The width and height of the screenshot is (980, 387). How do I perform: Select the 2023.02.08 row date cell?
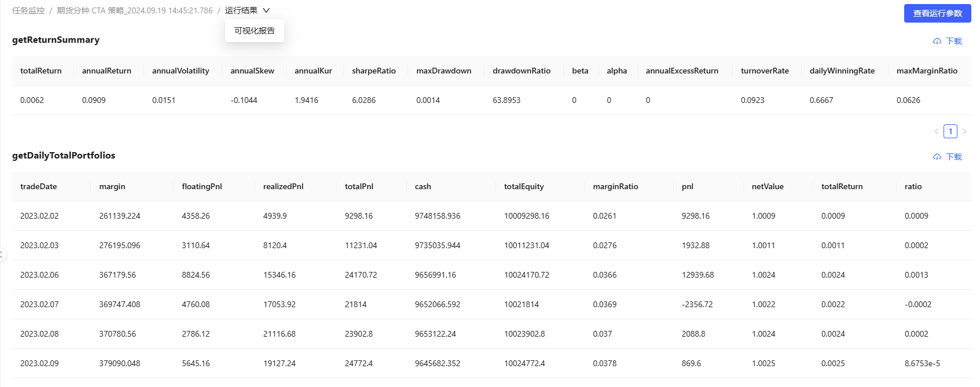(39, 334)
